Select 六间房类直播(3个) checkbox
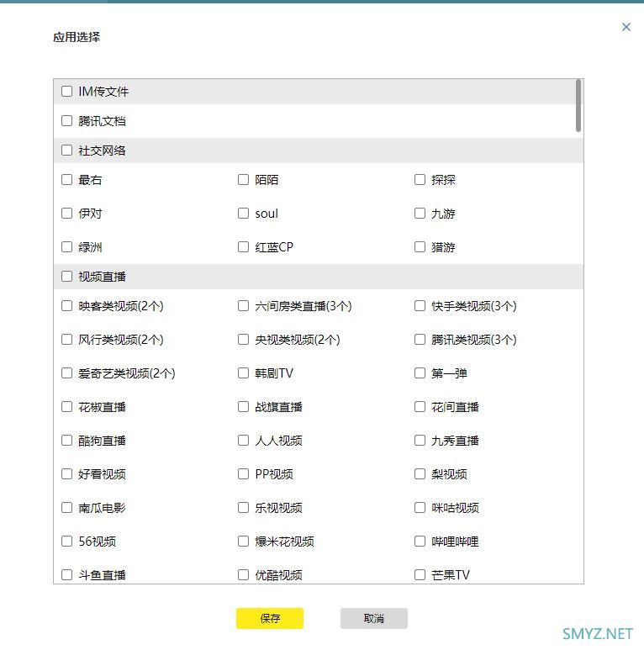The width and height of the screenshot is (644, 650). click(243, 305)
